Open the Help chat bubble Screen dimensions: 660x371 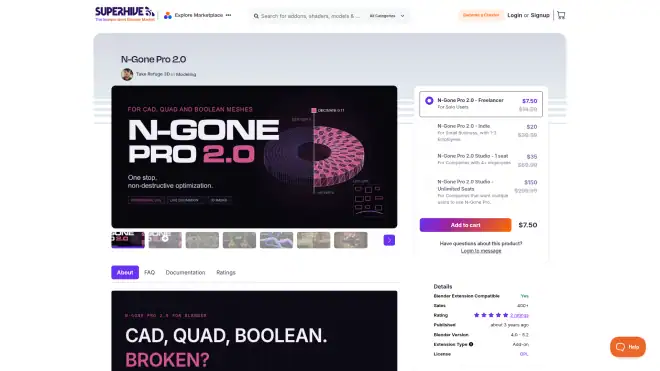(x=628, y=347)
